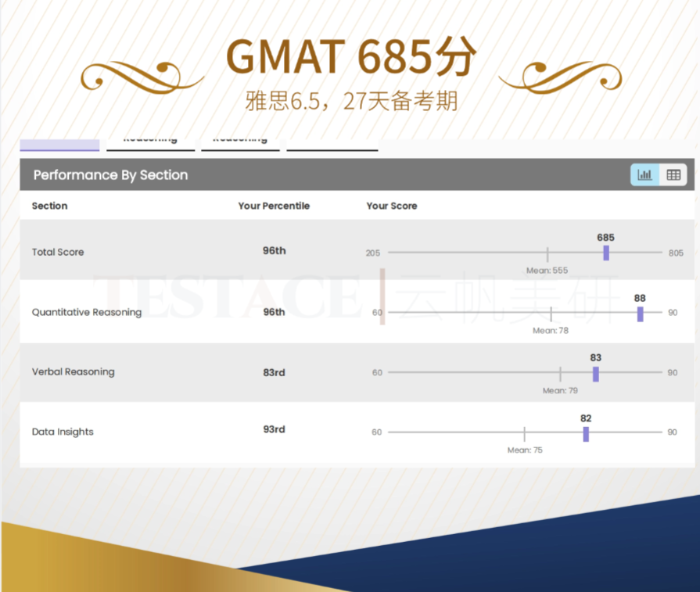Click the Data Insights 82 score marker

coord(586,433)
